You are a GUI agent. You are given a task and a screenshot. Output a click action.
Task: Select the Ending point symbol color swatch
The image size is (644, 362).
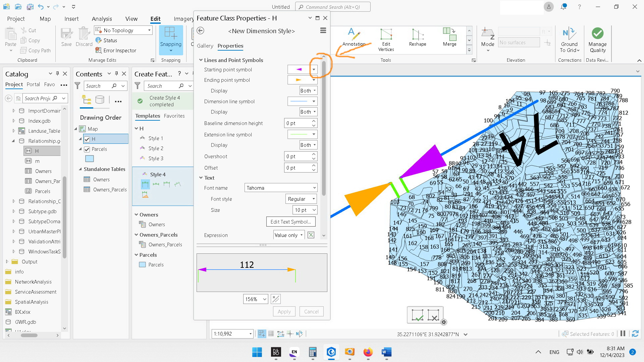click(299, 80)
